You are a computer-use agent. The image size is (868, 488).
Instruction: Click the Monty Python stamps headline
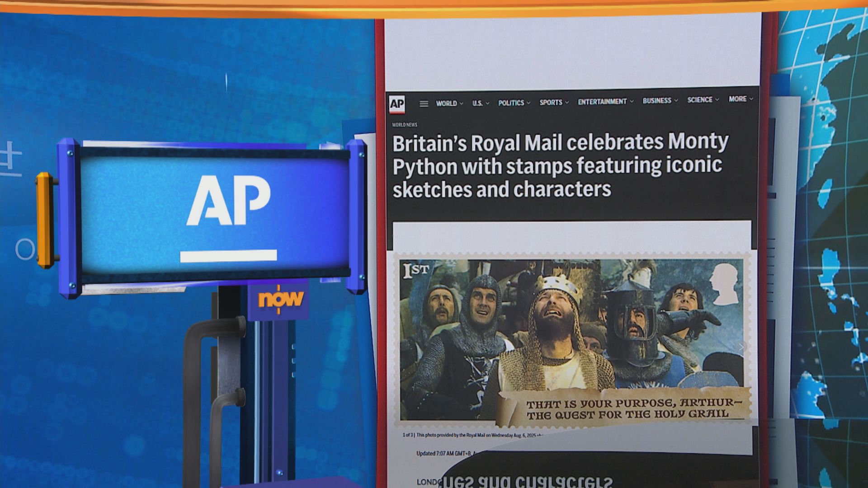coord(560,166)
